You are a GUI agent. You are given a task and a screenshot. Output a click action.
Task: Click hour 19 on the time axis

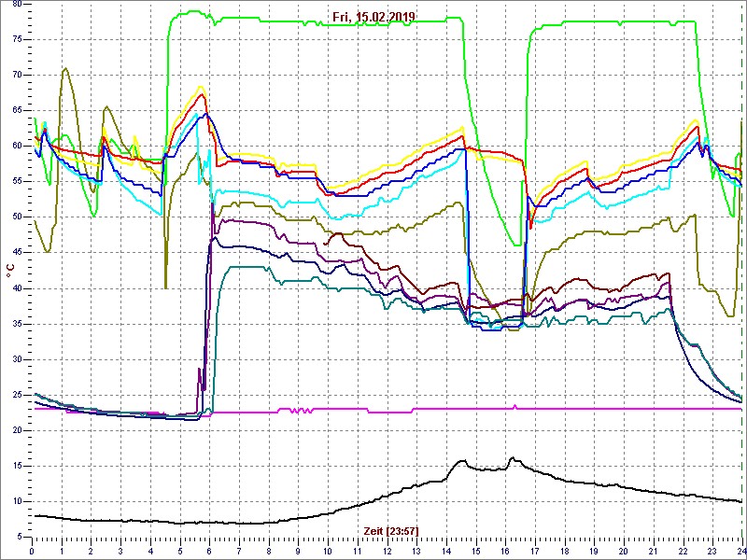point(594,549)
